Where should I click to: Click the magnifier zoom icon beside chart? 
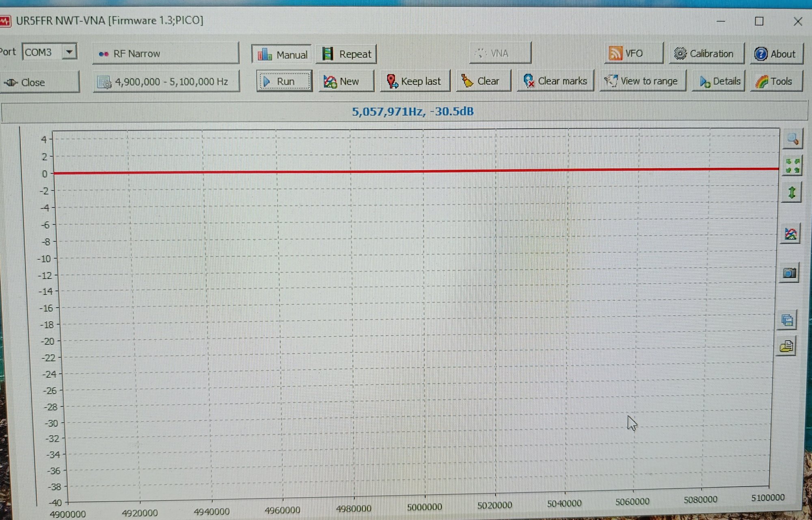(792, 139)
